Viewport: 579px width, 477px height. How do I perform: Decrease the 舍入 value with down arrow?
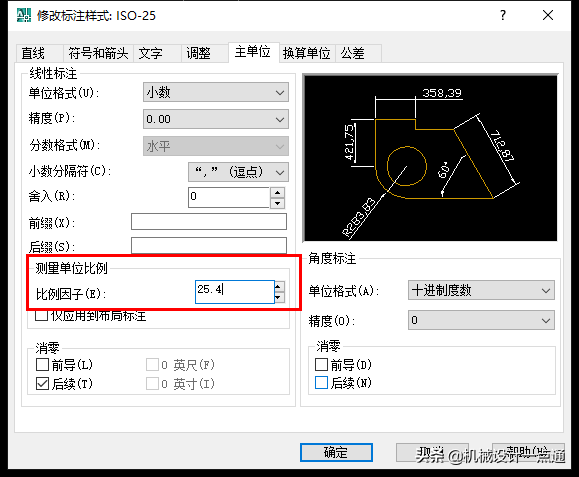click(x=277, y=203)
